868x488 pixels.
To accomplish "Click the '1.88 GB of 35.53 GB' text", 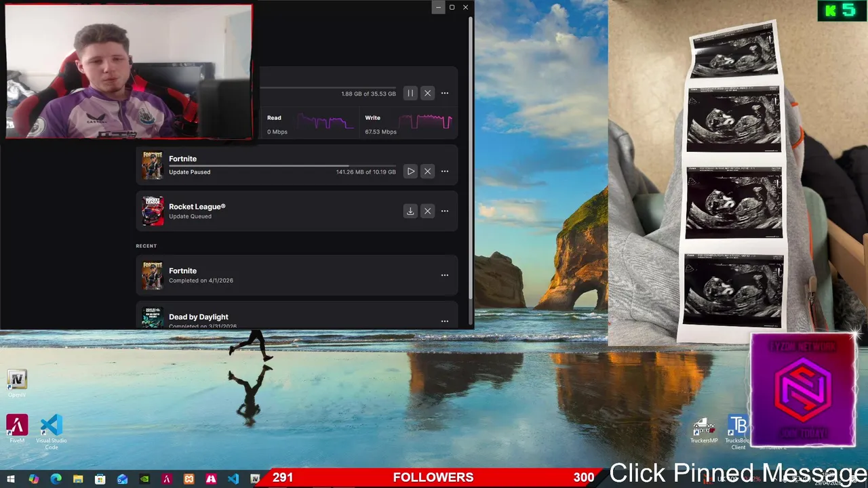I will coord(368,94).
